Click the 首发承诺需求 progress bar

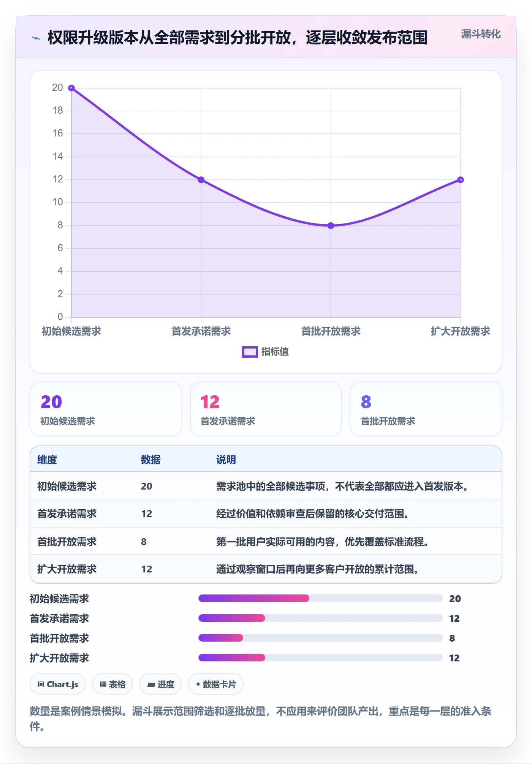pyautogui.click(x=321, y=618)
